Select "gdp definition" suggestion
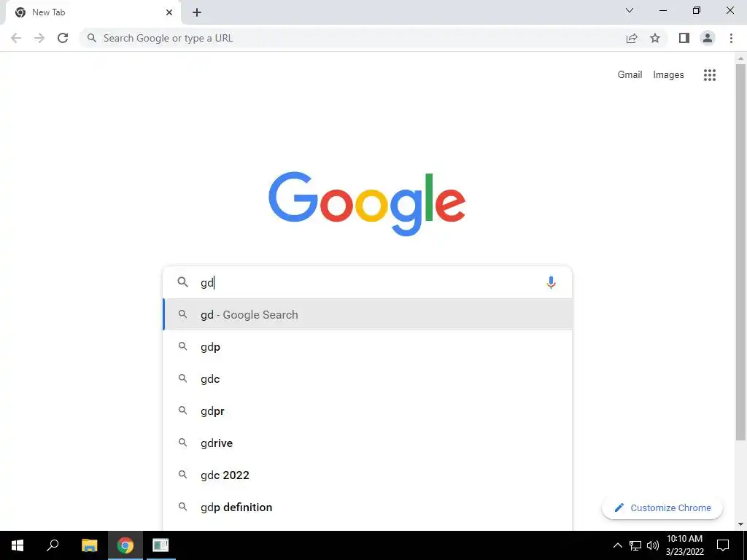This screenshot has width=747, height=560. pos(368,507)
